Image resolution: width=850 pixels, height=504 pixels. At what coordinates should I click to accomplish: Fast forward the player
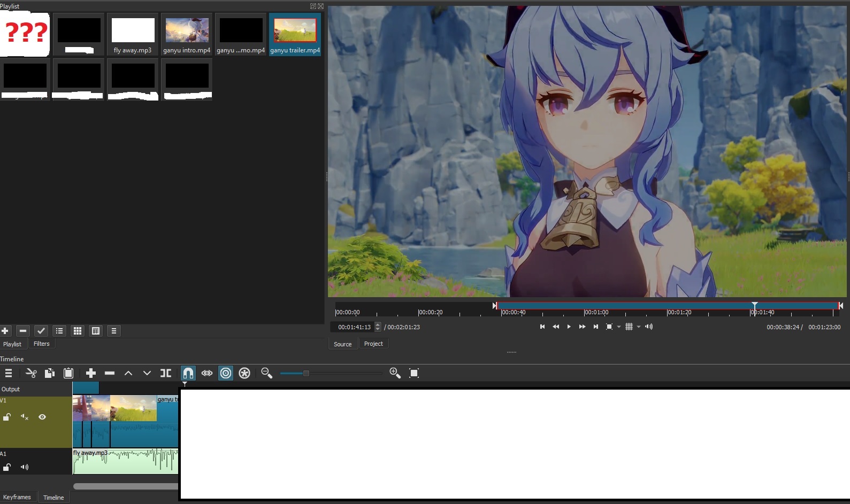[x=582, y=327]
